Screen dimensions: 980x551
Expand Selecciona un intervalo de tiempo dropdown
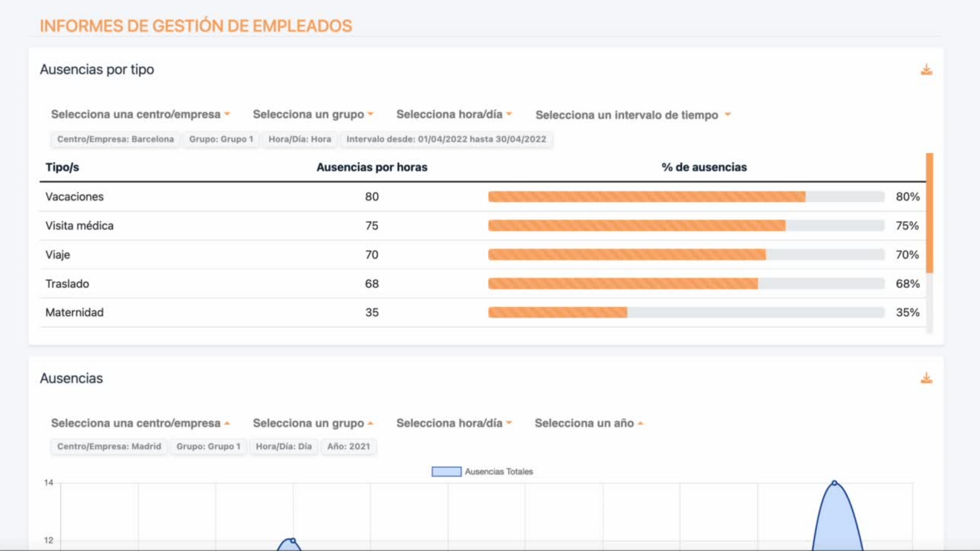pyautogui.click(x=633, y=115)
